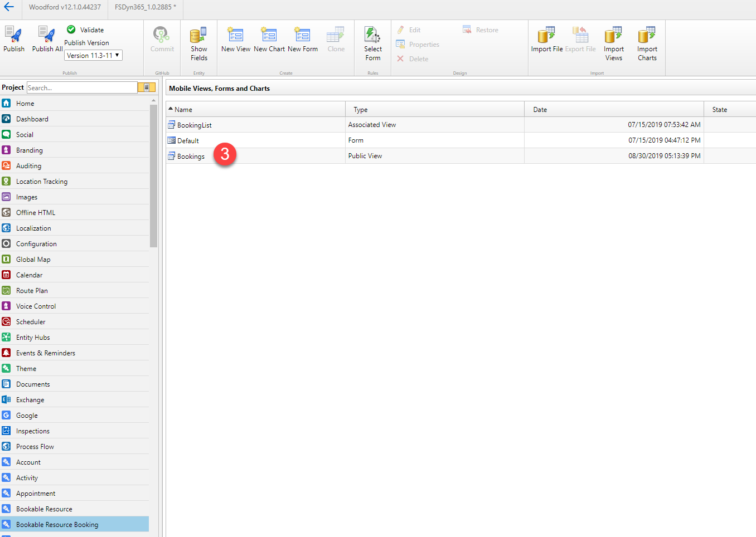
Task: Select the Default form row
Action: pos(461,140)
